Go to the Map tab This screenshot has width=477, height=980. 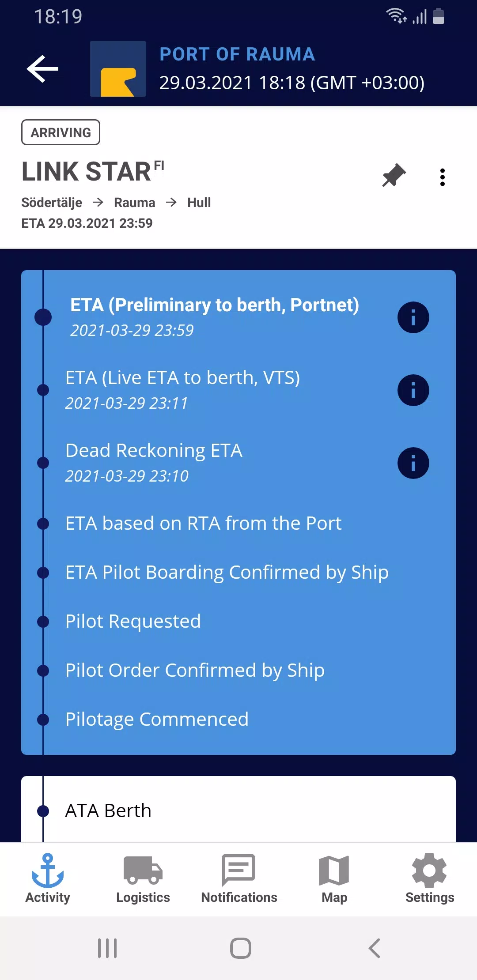pos(334,878)
